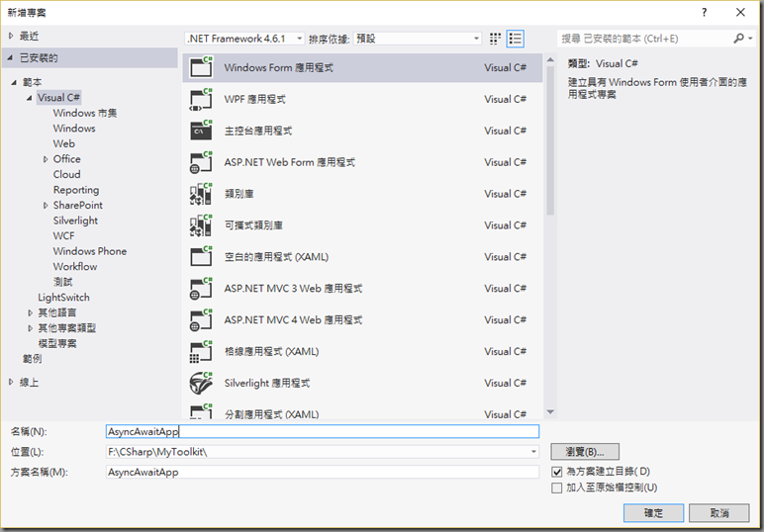
Task: Click the search magnifier icon
Action: (738, 39)
